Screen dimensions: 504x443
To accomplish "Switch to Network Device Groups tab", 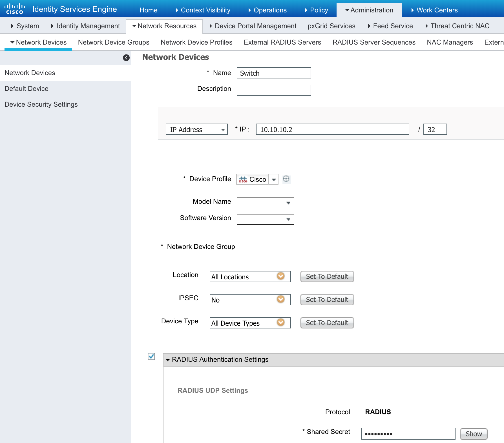I will [114, 42].
